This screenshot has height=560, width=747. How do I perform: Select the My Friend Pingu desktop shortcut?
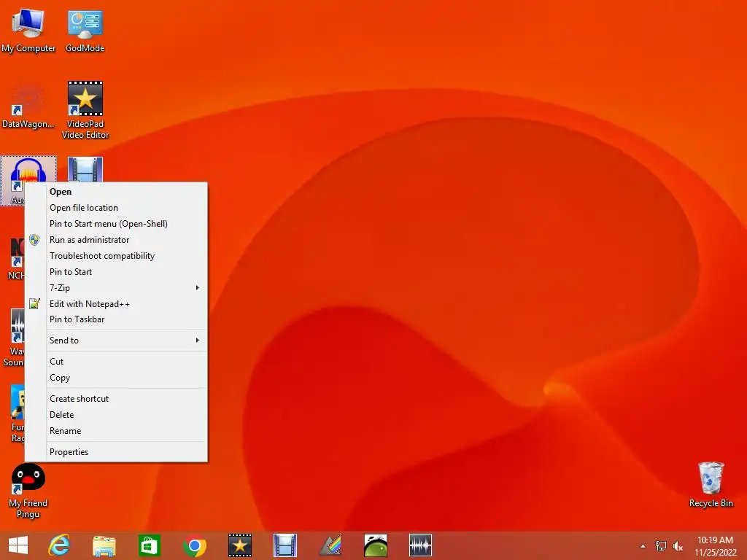click(x=28, y=491)
